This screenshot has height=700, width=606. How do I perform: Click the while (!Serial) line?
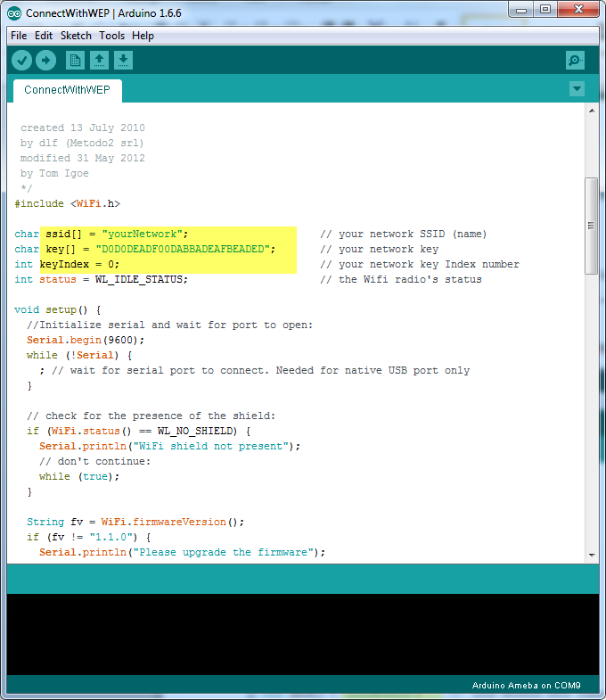[x=79, y=356]
